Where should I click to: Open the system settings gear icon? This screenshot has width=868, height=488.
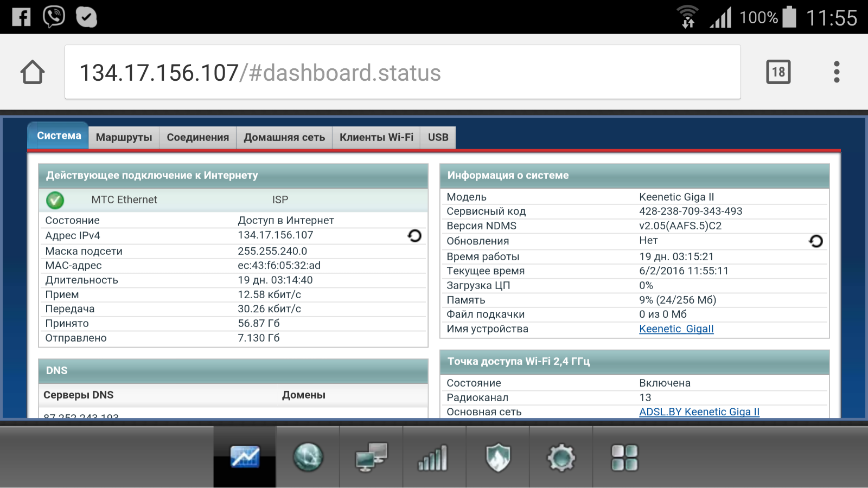coord(561,457)
